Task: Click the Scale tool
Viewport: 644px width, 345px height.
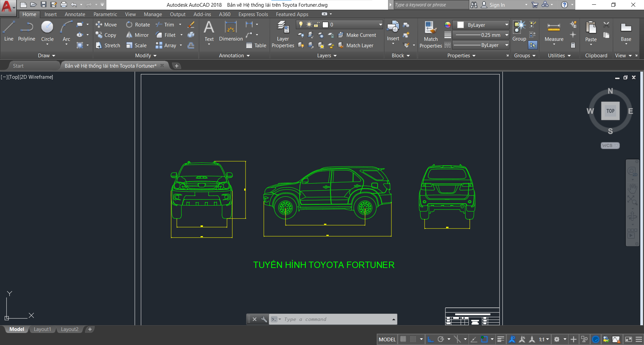Action: coord(137,46)
